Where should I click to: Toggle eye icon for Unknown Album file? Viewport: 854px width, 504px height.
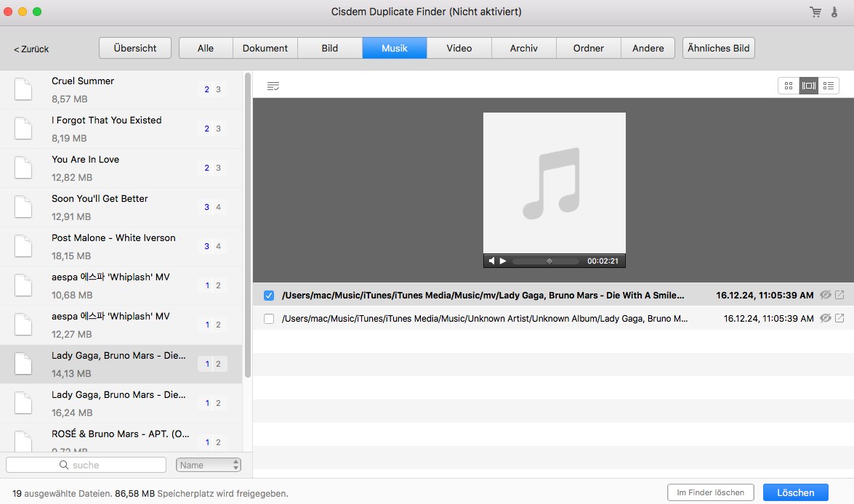826,318
